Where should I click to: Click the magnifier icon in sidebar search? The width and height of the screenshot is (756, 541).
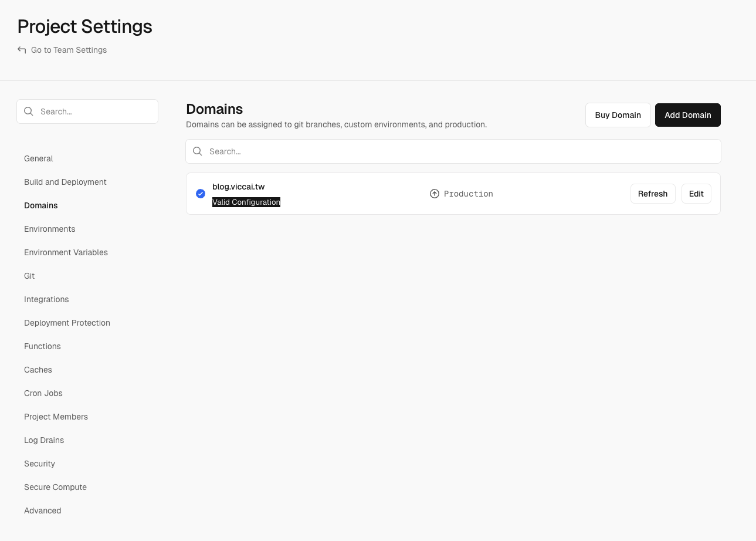tap(29, 111)
